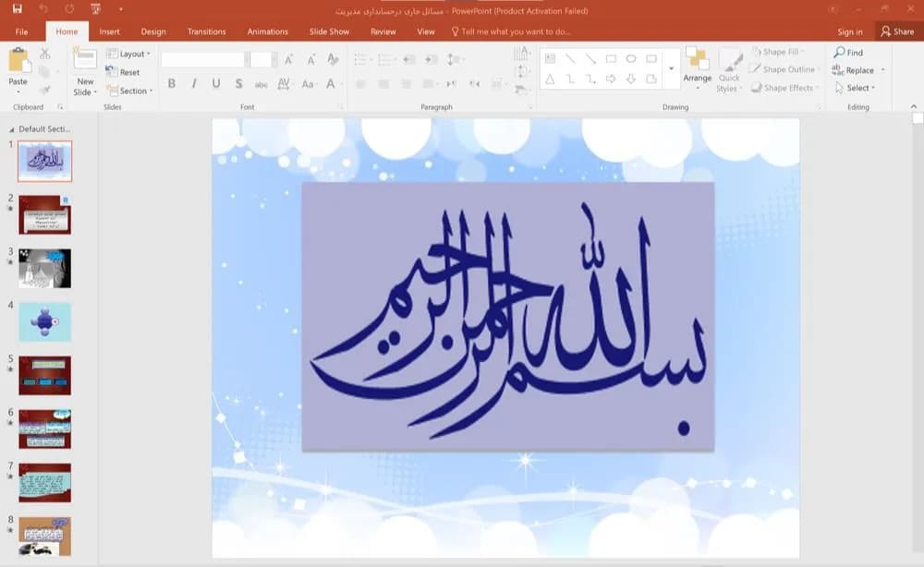
Task: Clear all formatting icon
Action: click(x=333, y=59)
